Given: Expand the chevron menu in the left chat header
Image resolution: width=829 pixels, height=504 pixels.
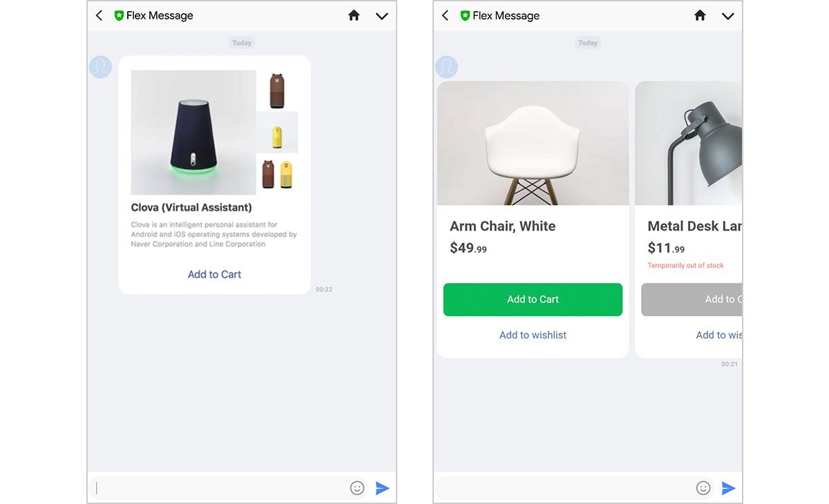Looking at the screenshot, I should pos(382,16).
